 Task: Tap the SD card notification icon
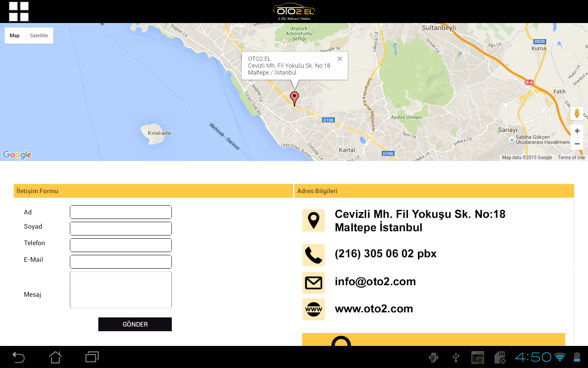pos(500,357)
